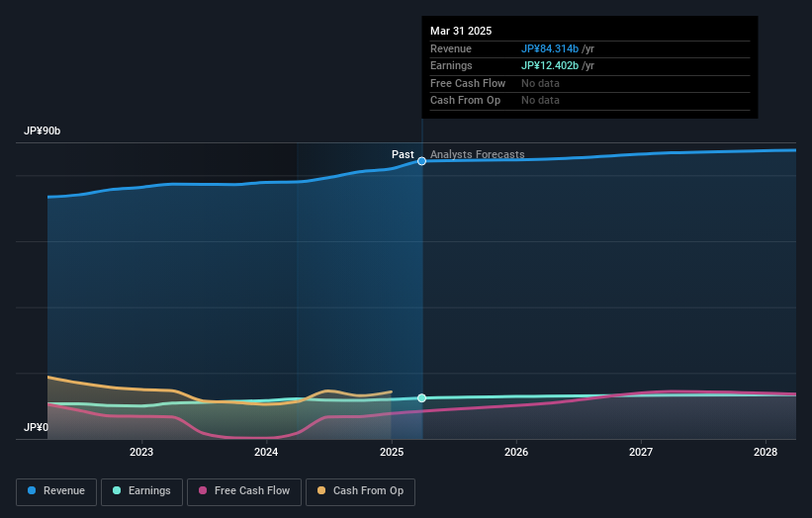Toggle the Earnings legend button
The image size is (812, 518).
[x=141, y=491]
